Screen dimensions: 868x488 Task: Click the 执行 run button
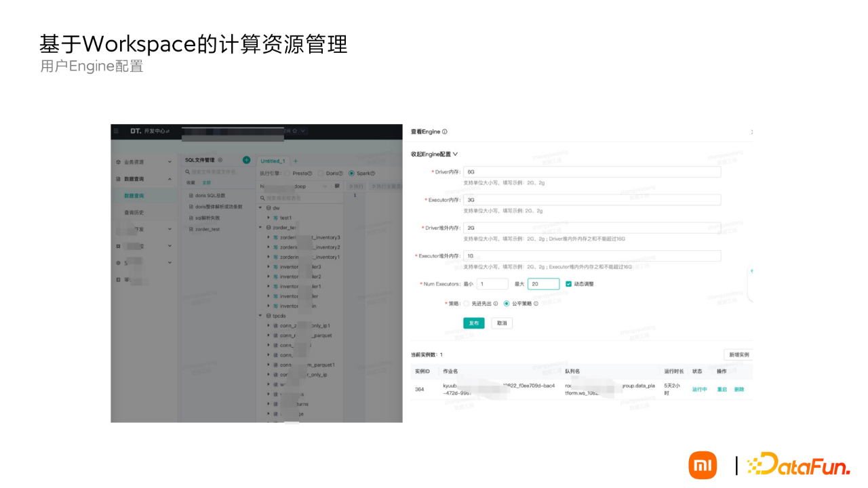[355, 185]
